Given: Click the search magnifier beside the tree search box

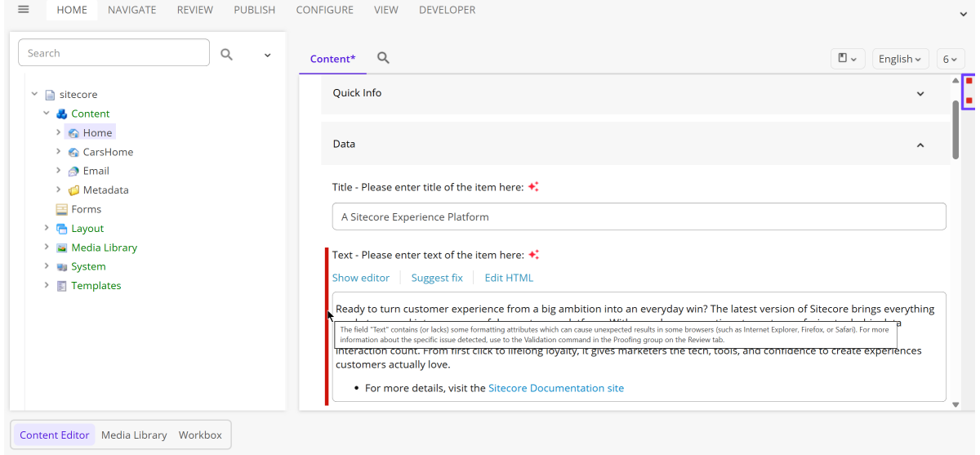Looking at the screenshot, I should coord(227,54).
